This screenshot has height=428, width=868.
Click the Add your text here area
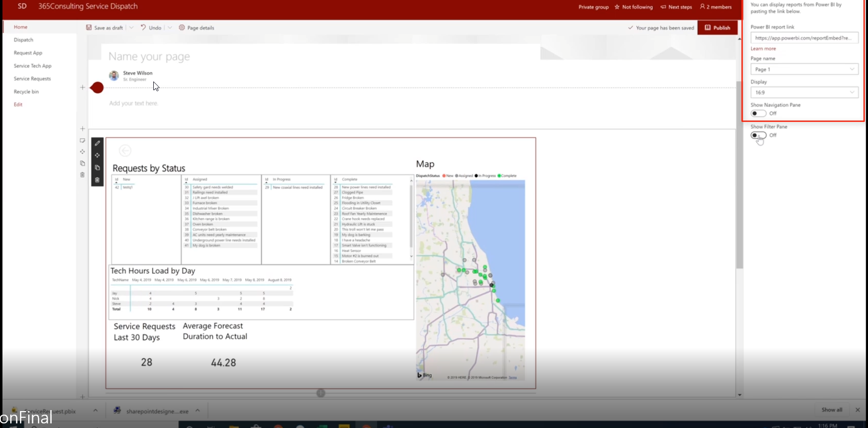tap(133, 104)
